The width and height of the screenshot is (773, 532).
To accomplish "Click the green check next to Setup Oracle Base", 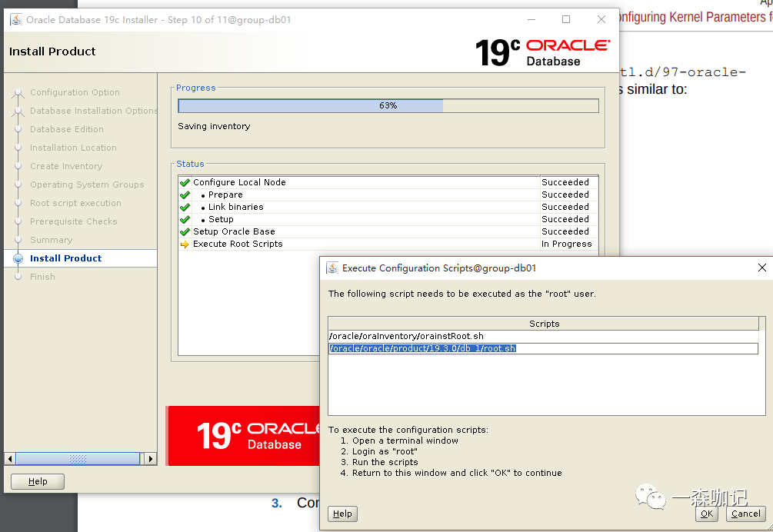I will [x=185, y=232].
